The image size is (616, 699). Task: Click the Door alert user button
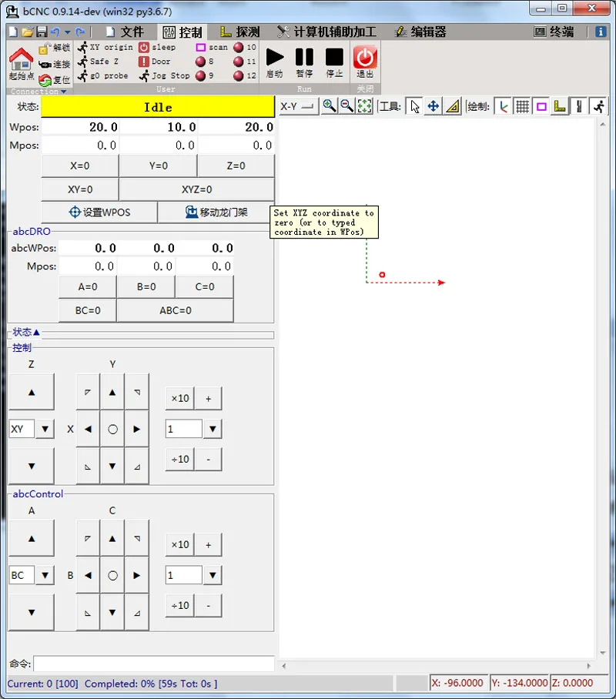coord(155,62)
